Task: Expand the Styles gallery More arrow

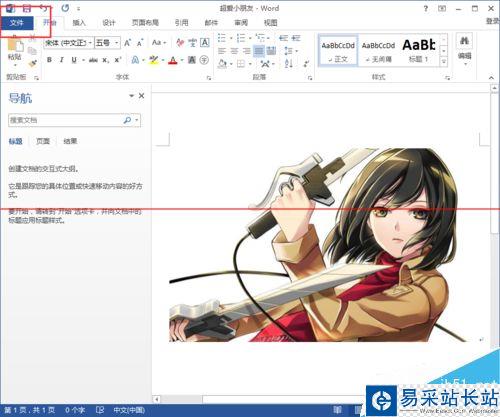Action: [x=444, y=61]
